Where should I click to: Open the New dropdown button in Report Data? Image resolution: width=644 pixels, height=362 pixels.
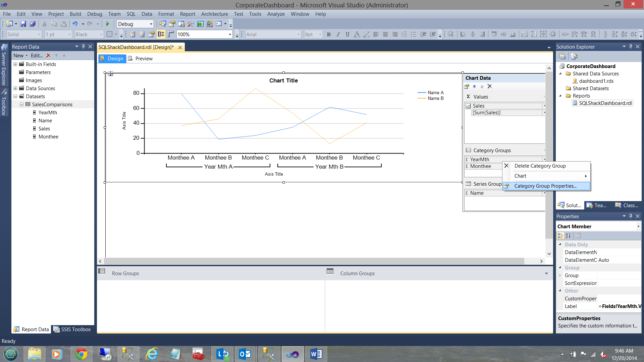coord(20,56)
